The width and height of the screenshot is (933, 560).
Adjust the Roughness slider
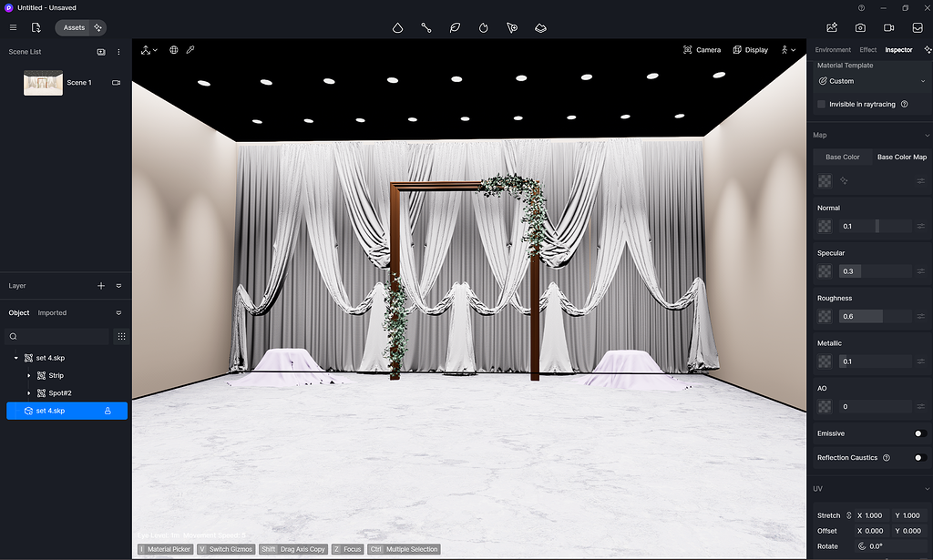[875, 316]
